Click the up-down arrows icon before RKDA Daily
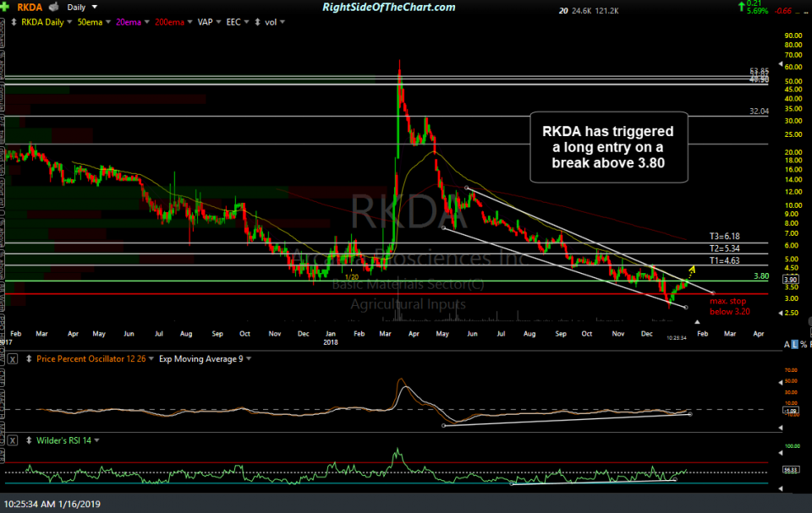The width and height of the screenshot is (812, 513). [14, 22]
